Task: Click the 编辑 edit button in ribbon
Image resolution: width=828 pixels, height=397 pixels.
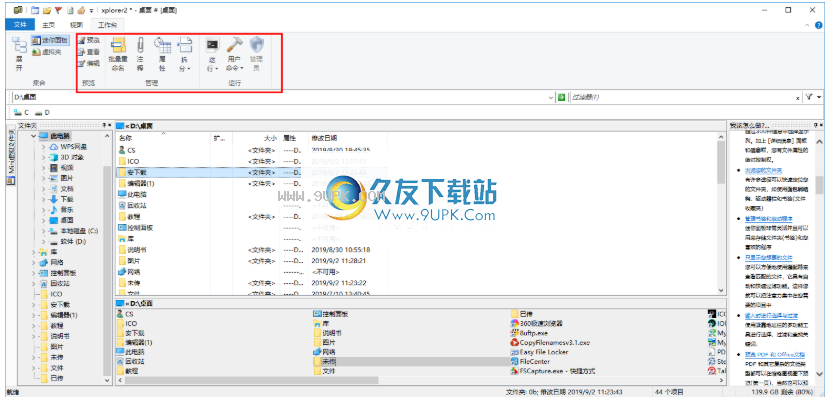Action: pos(88,63)
